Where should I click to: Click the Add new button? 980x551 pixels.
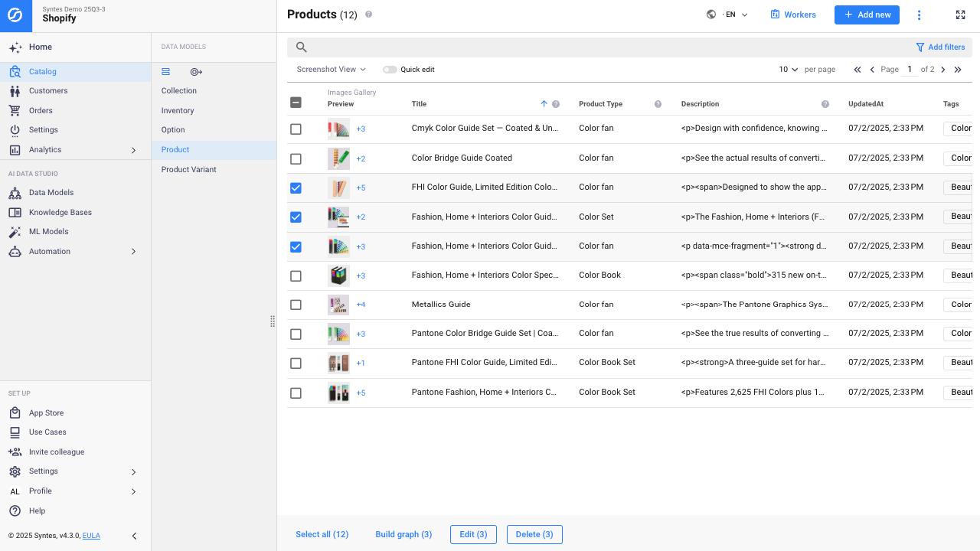tap(867, 15)
